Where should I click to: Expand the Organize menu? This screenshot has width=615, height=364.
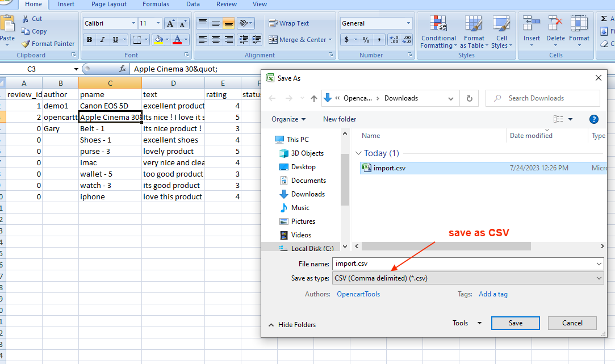pyautogui.click(x=288, y=119)
